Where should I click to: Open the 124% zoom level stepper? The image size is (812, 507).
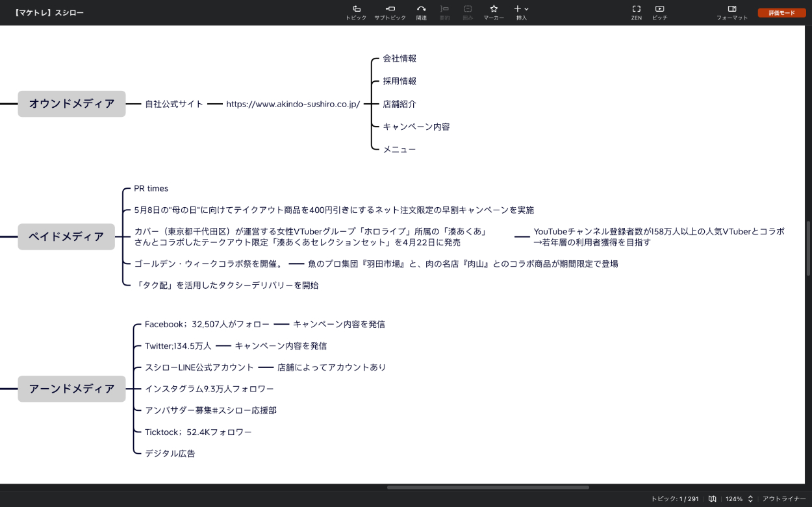pyautogui.click(x=750, y=499)
